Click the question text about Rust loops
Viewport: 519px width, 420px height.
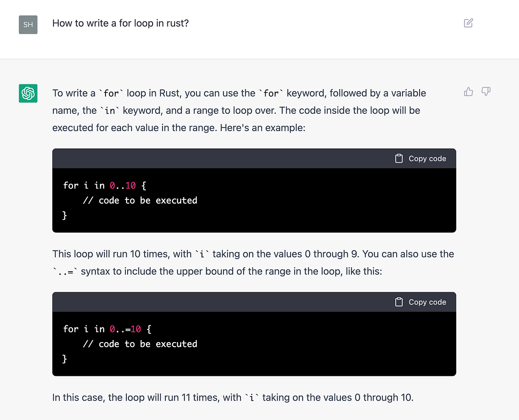[x=120, y=23]
